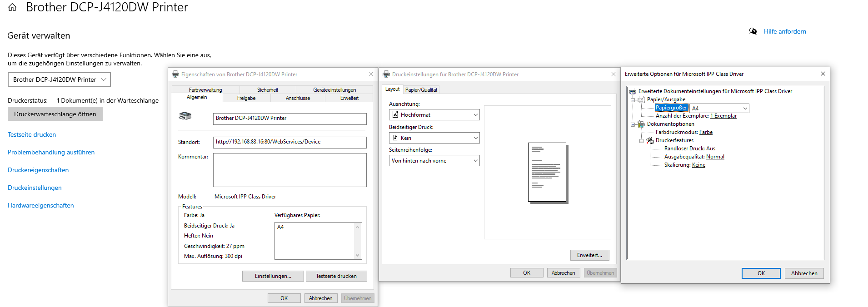Click the Testseite drucken link
The image size is (868, 307).
32,134
